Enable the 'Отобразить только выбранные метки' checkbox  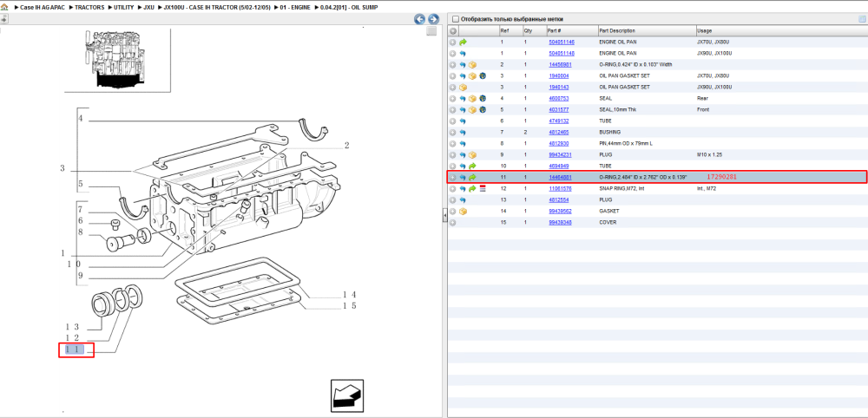pyautogui.click(x=456, y=19)
